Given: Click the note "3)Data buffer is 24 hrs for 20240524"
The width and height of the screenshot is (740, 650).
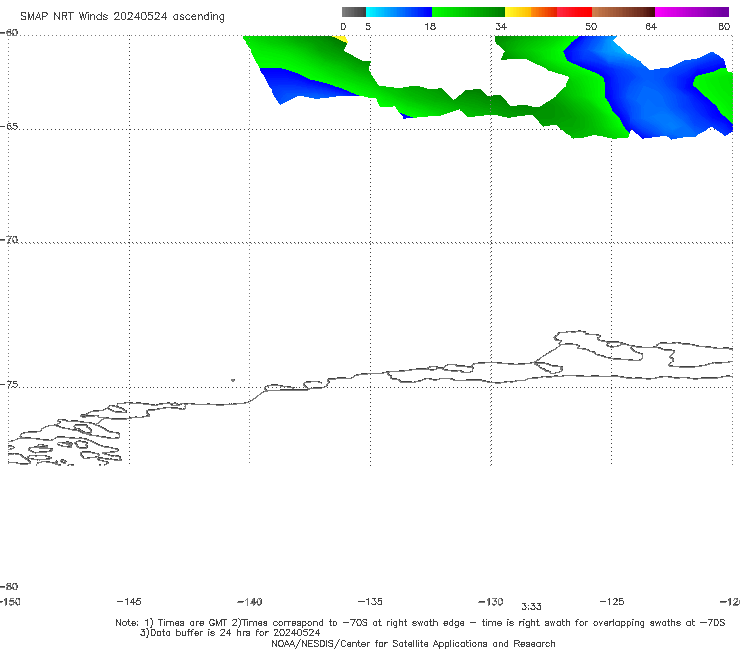Looking at the screenshot, I should coord(230,633).
